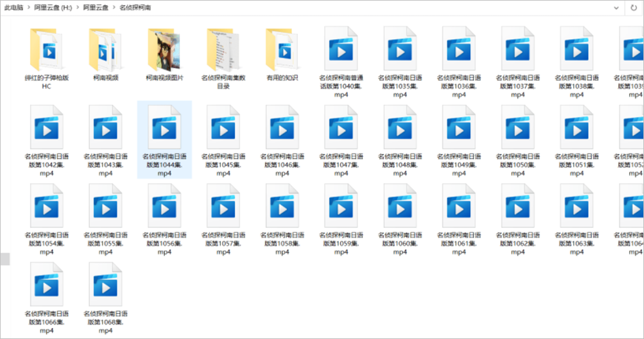Select the 日语版第1049集.mp4 video file
Image resolution: width=644 pixels, height=339 pixels.
[459, 141]
